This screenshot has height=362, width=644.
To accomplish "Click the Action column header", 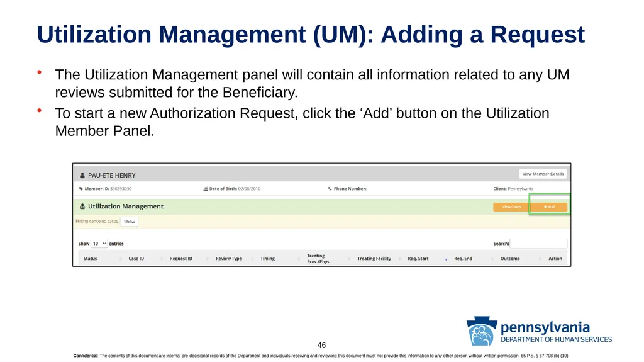I will click(x=555, y=259).
